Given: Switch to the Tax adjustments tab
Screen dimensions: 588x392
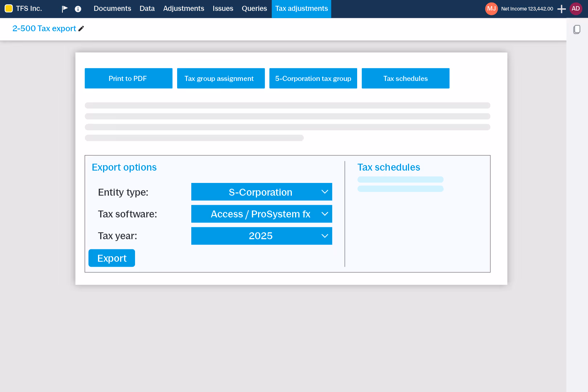Looking at the screenshot, I should [301, 8].
